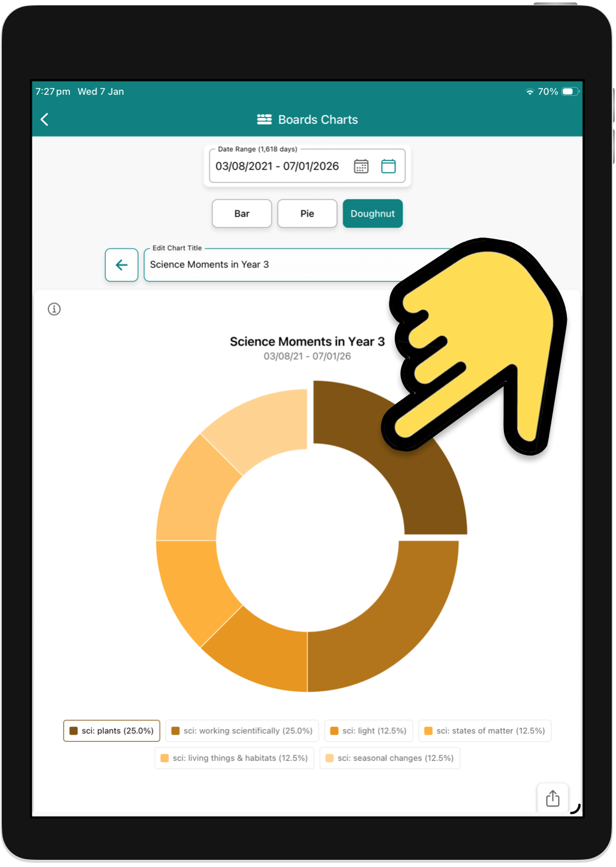Enable the Doughnut chart view
This screenshot has width=616, height=867.
tap(372, 213)
